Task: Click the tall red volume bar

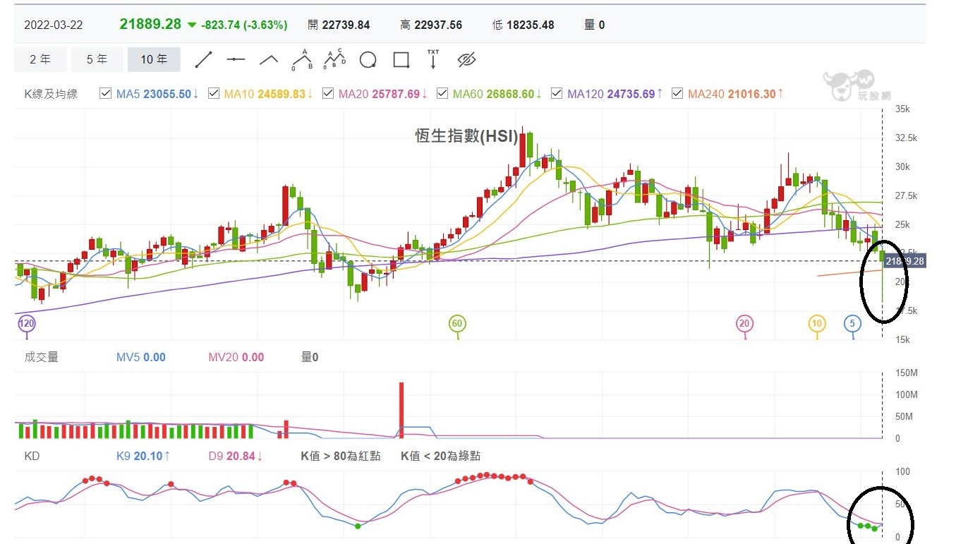Action: click(x=401, y=409)
